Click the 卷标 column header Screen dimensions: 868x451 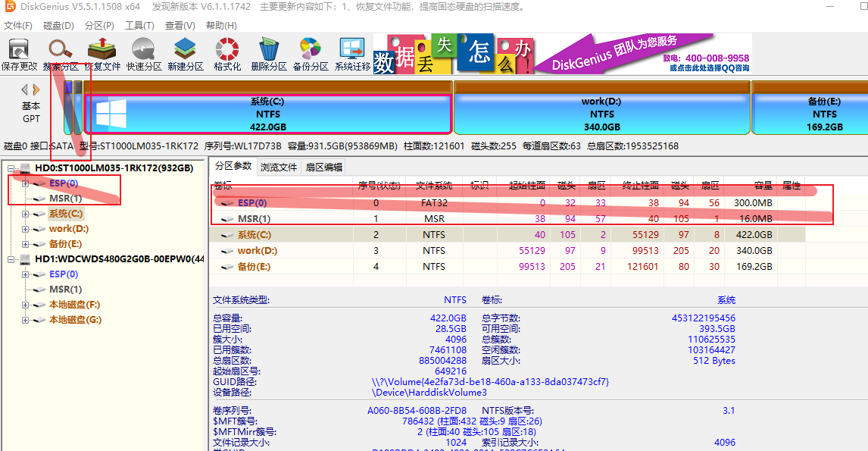pyautogui.click(x=281, y=186)
